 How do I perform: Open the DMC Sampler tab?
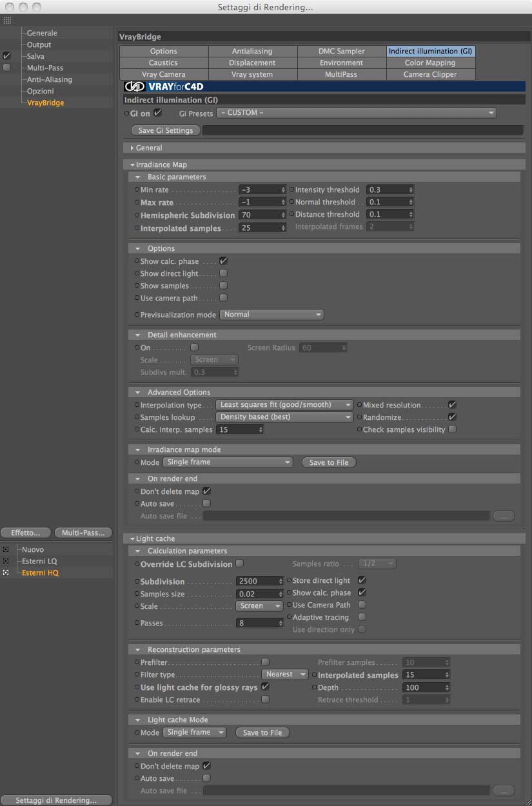tap(342, 51)
